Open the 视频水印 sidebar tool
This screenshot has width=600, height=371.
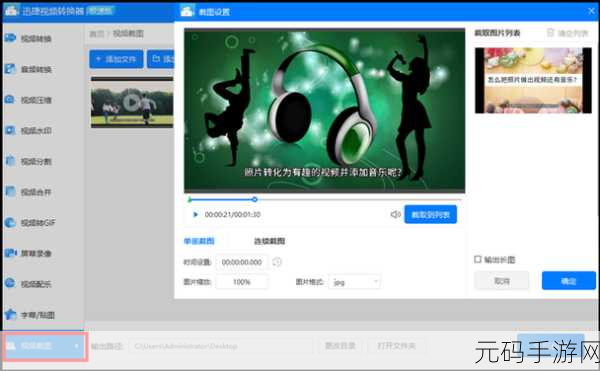tap(29, 131)
